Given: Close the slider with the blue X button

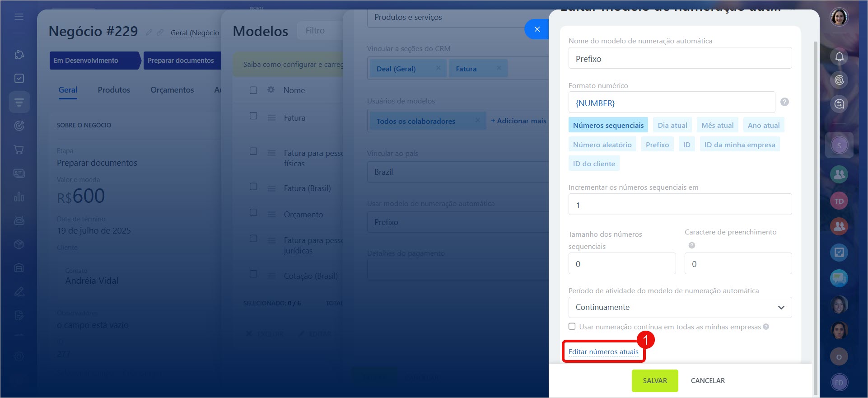Looking at the screenshot, I should point(537,29).
